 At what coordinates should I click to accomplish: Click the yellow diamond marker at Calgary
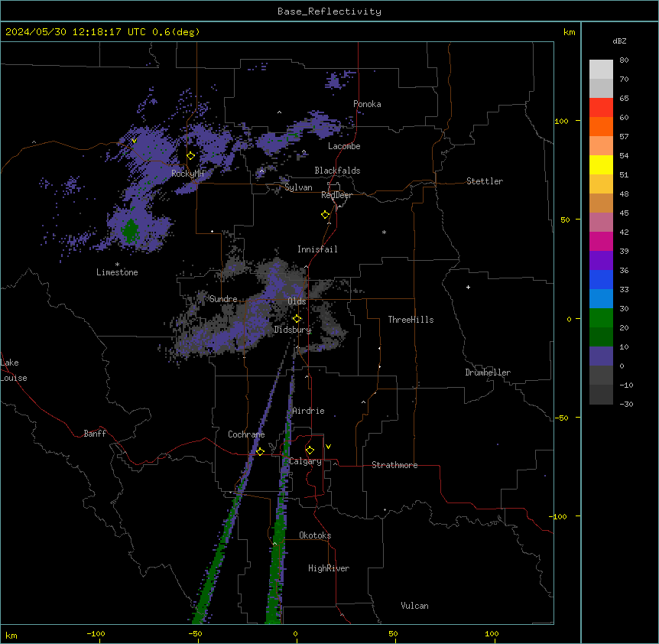coord(310,450)
